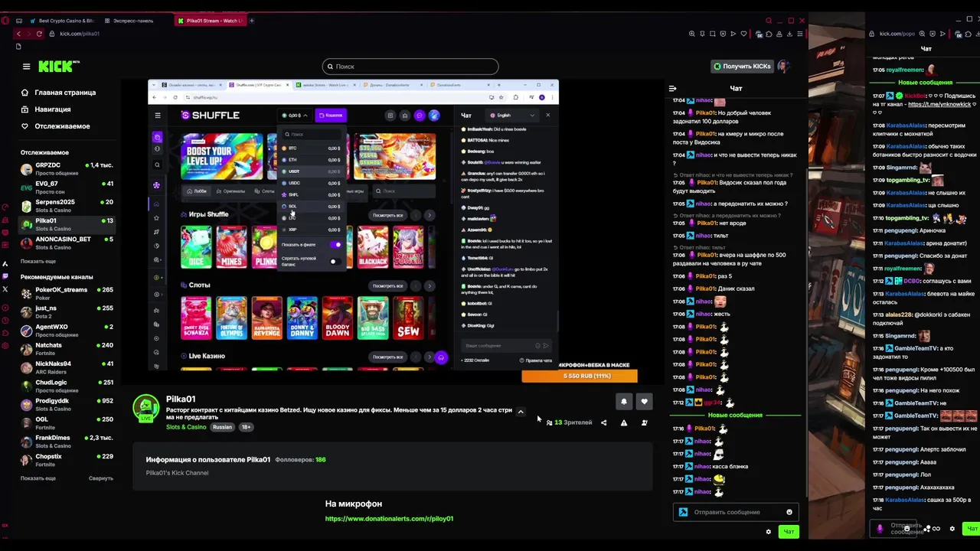
Task: Click the KICK logo
Action: [x=59, y=67]
